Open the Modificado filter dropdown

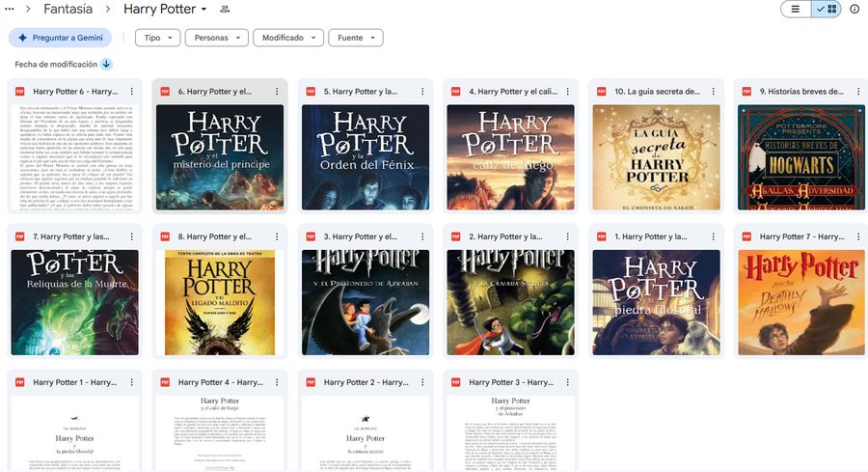pos(288,38)
